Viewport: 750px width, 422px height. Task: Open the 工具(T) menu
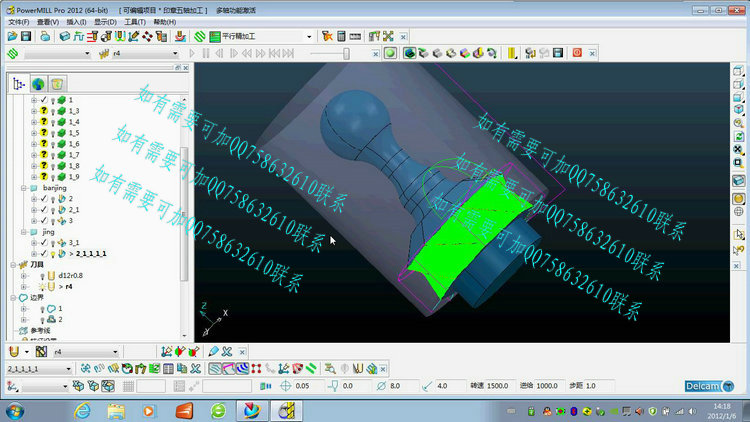135,22
